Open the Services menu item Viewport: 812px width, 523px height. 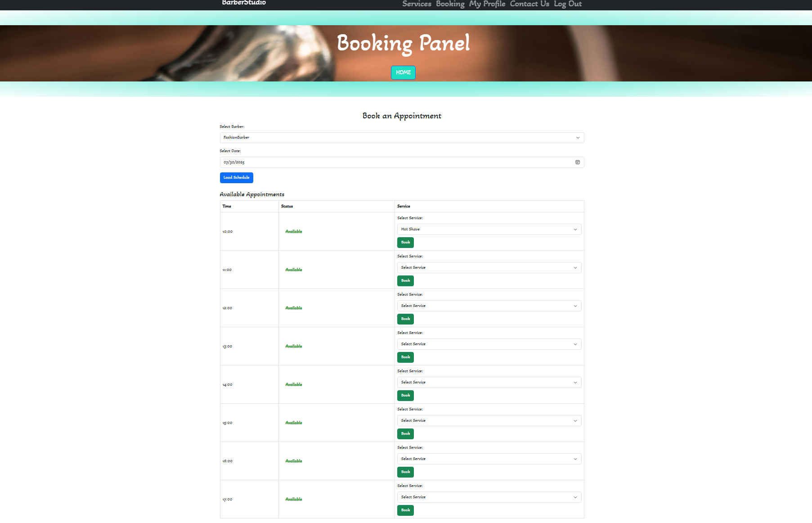pos(417,4)
